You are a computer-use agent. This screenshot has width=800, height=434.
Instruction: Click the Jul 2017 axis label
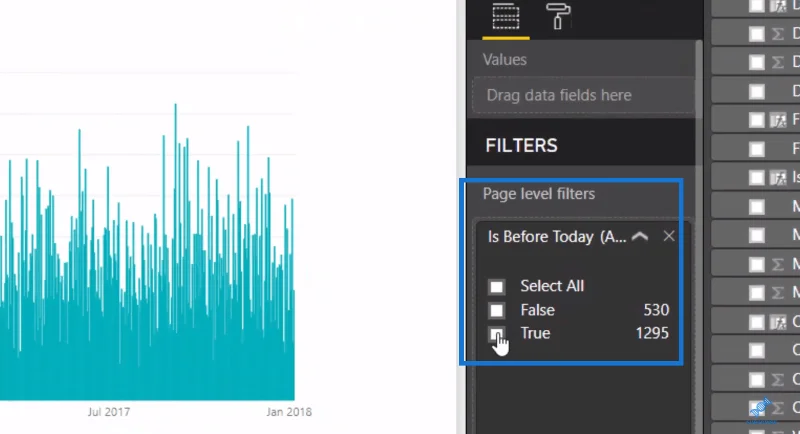[109, 412]
